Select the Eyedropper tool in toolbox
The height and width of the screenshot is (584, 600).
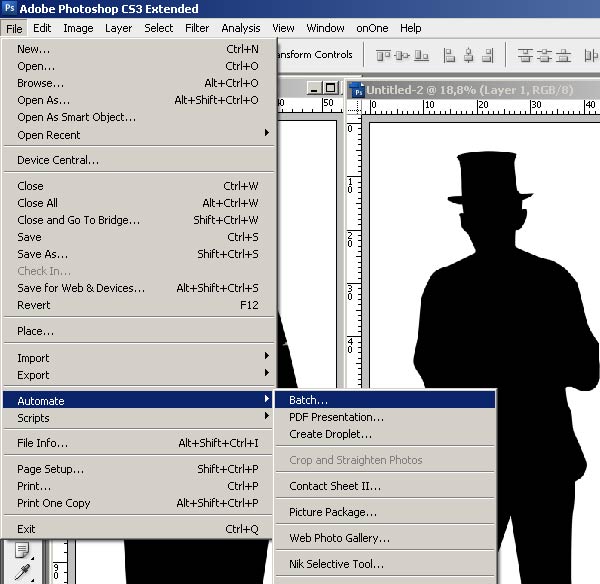[22, 572]
